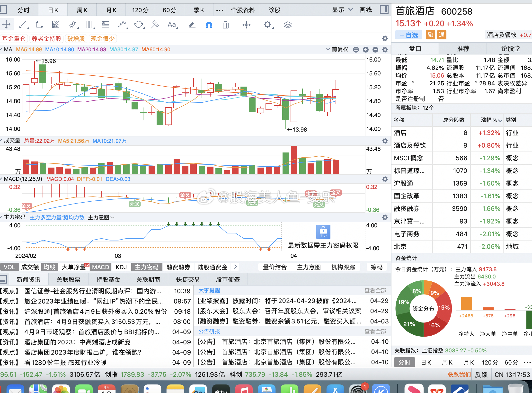The image size is (532, 393).
Task: Toggle 陆股通资金 indicator button
Action: (x=212, y=267)
